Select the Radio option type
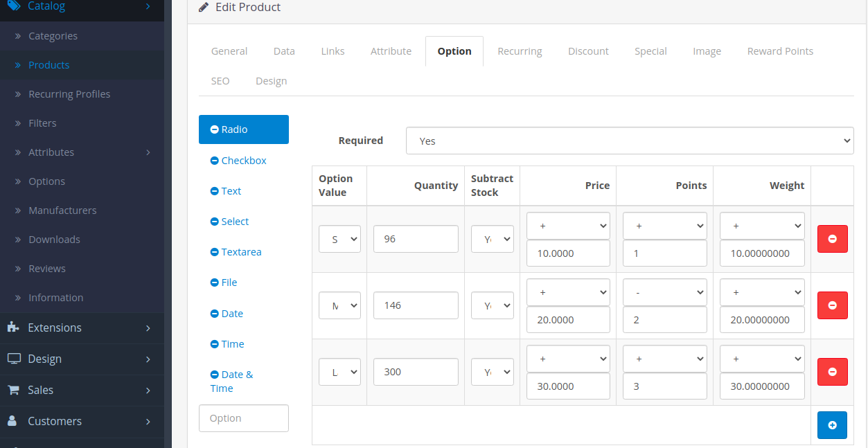This screenshot has height=448, width=868. click(x=243, y=129)
